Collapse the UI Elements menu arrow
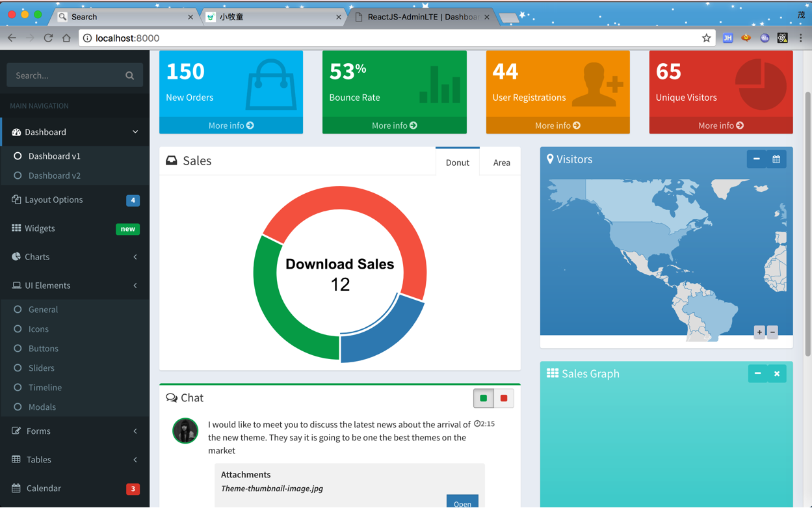Screen dimensions: 812x508 click(135, 286)
